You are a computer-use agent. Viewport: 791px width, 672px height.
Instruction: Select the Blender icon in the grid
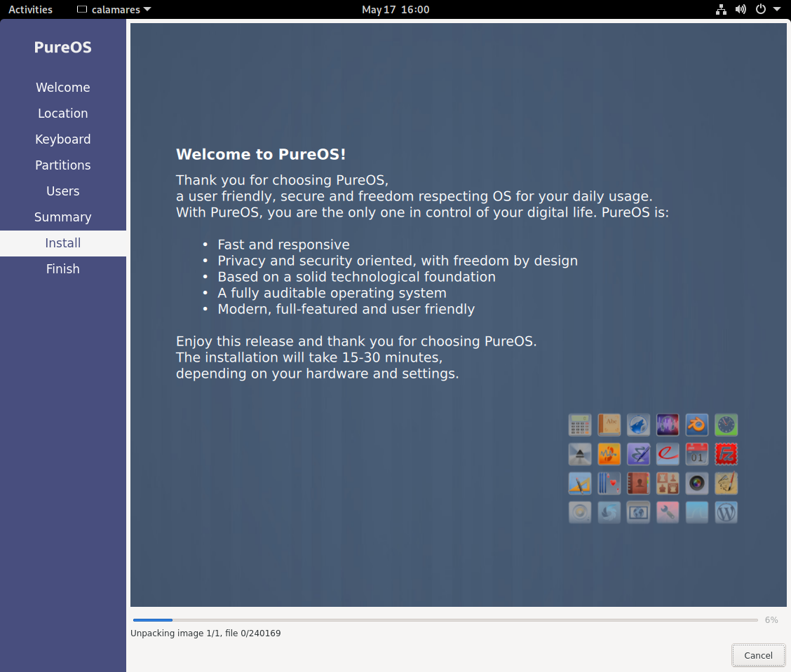(697, 425)
